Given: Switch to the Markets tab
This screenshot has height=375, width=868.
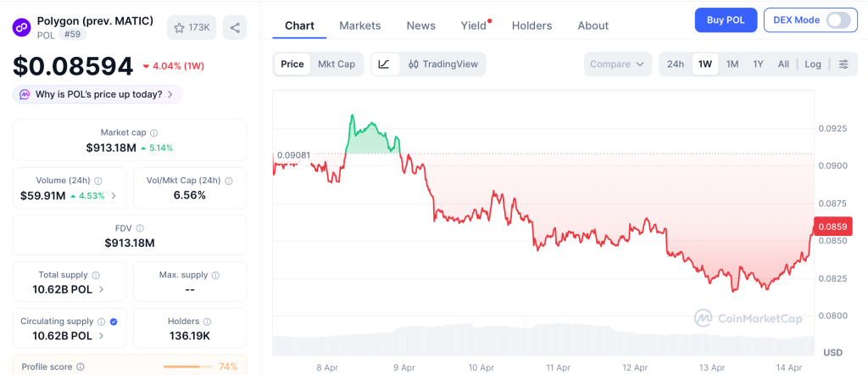Looking at the screenshot, I should (359, 25).
